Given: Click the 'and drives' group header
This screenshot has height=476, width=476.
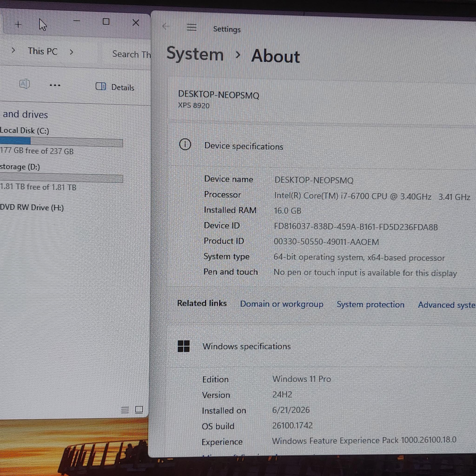Looking at the screenshot, I should (25, 115).
